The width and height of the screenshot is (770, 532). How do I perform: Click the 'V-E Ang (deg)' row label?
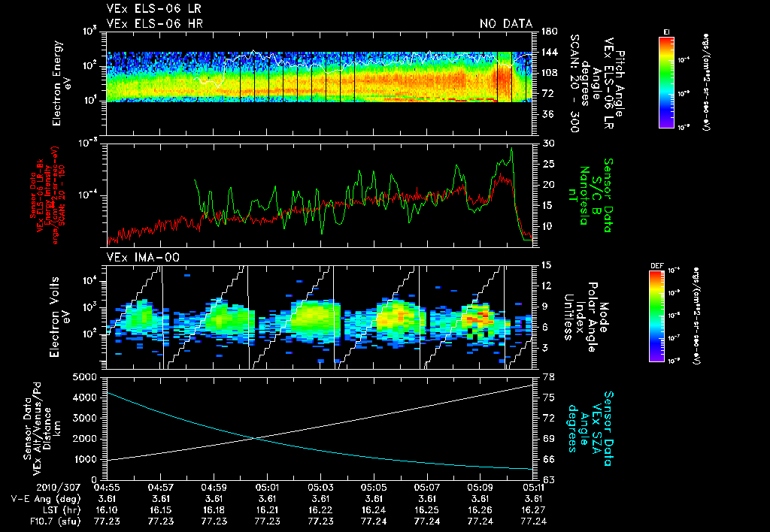[46, 499]
